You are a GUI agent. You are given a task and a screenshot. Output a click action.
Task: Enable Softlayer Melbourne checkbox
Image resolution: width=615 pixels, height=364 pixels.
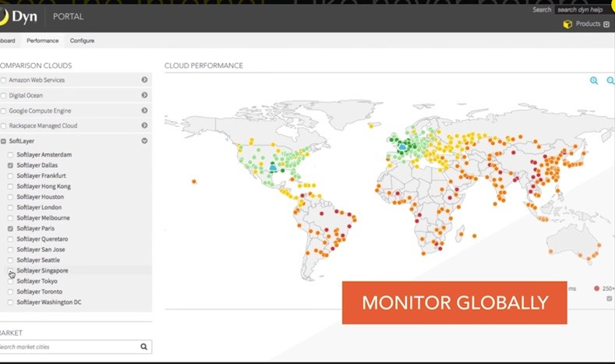[11, 218]
